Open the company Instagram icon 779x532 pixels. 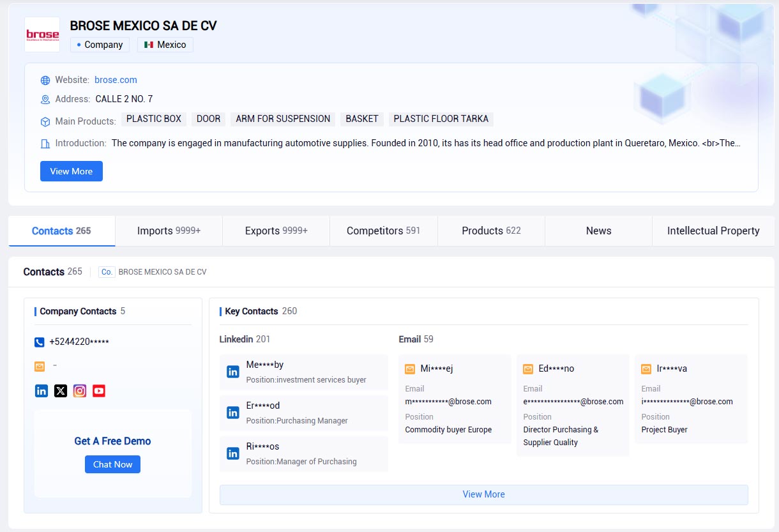tap(80, 391)
